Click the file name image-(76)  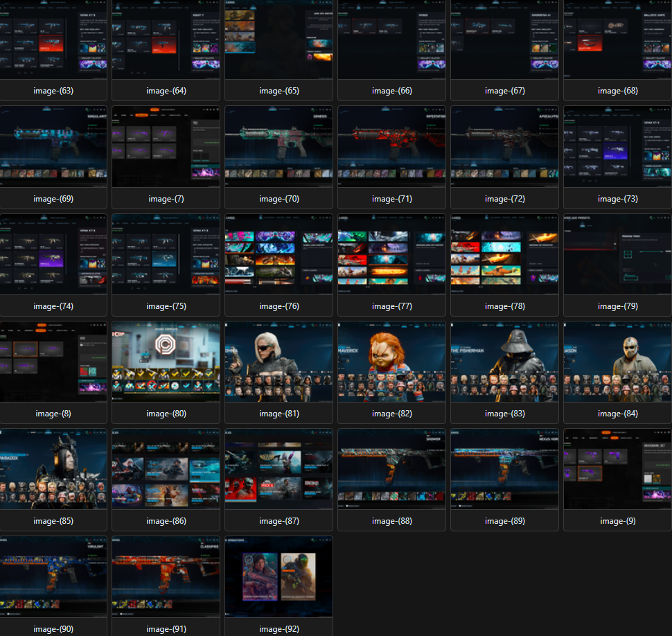pyautogui.click(x=279, y=306)
